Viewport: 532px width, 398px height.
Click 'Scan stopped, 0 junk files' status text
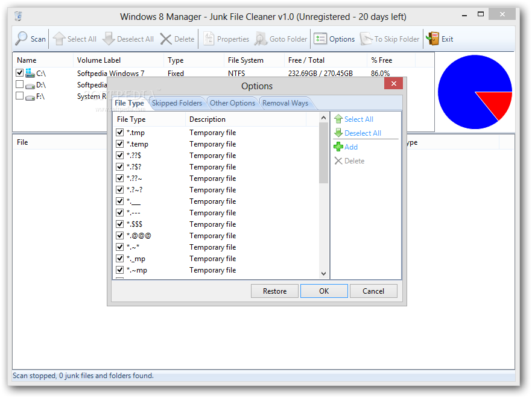coord(83,376)
